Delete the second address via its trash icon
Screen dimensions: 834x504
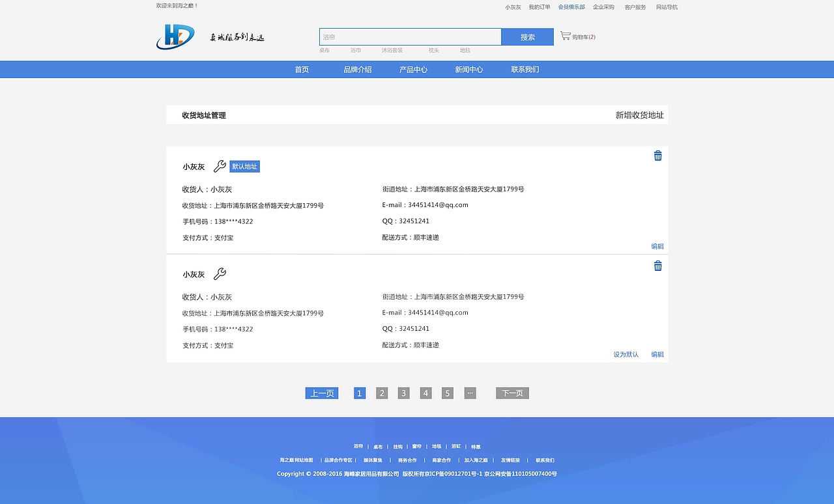(x=657, y=266)
